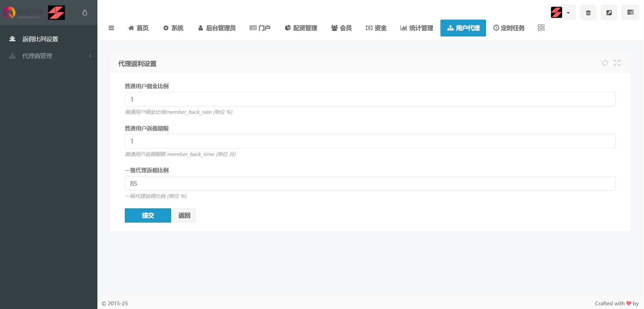Click the logo in sidebar header

34,13
